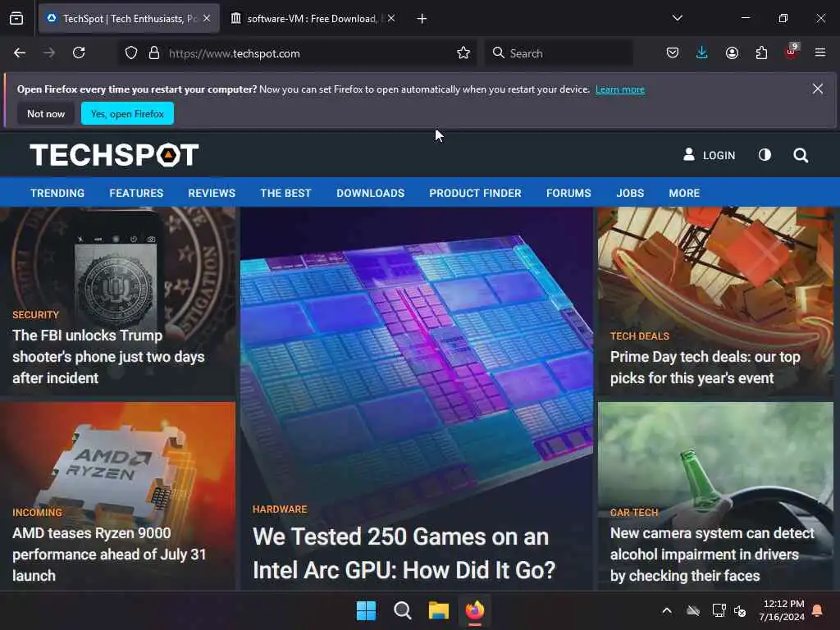Click the TECH DEALS category label
The image size is (840, 630).
click(640, 336)
